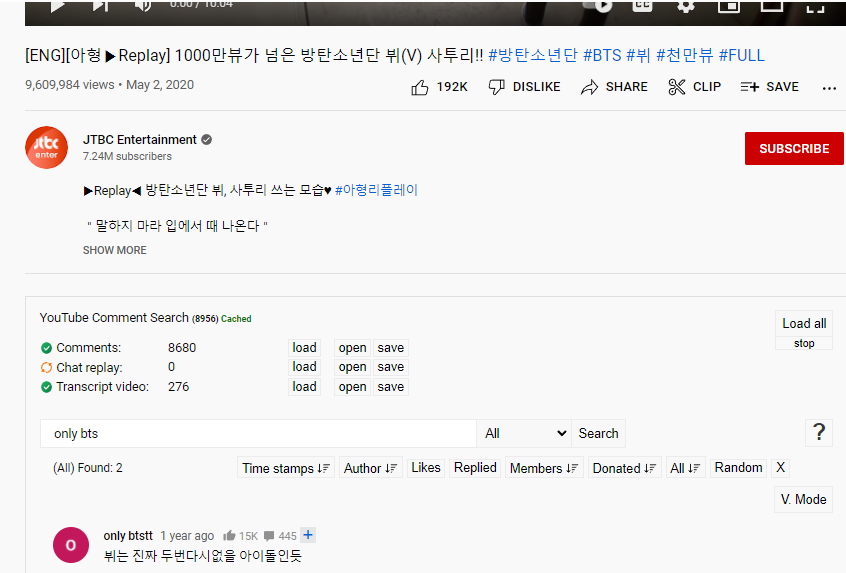Image resolution: width=846 pixels, height=573 pixels.
Task: SAVE the video to a playlist
Action: point(769,87)
